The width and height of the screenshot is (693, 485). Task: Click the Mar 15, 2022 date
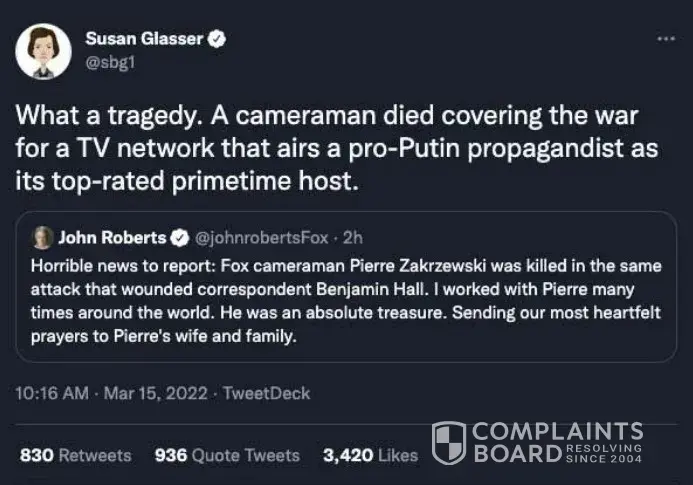(x=155, y=393)
